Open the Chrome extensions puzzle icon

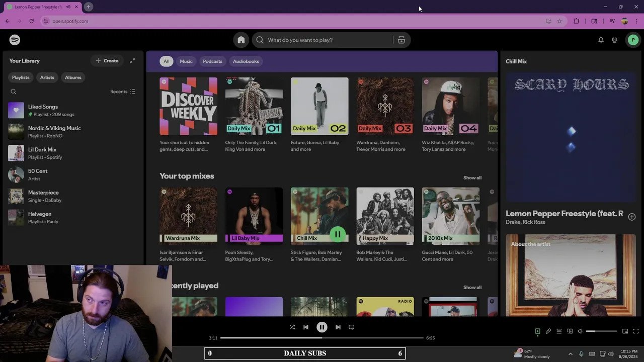(x=577, y=21)
